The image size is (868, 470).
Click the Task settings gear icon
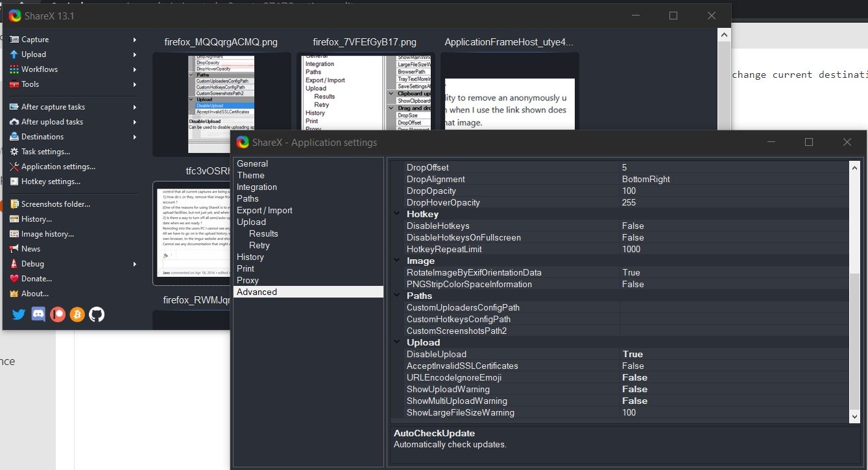click(14, 152)
